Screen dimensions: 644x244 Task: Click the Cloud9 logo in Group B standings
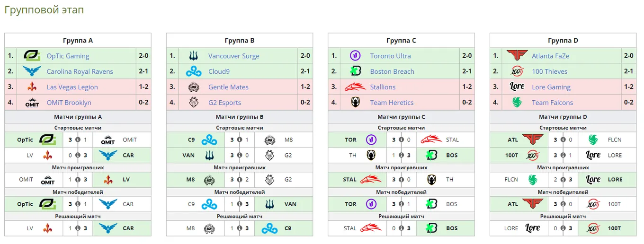point(194,71)
